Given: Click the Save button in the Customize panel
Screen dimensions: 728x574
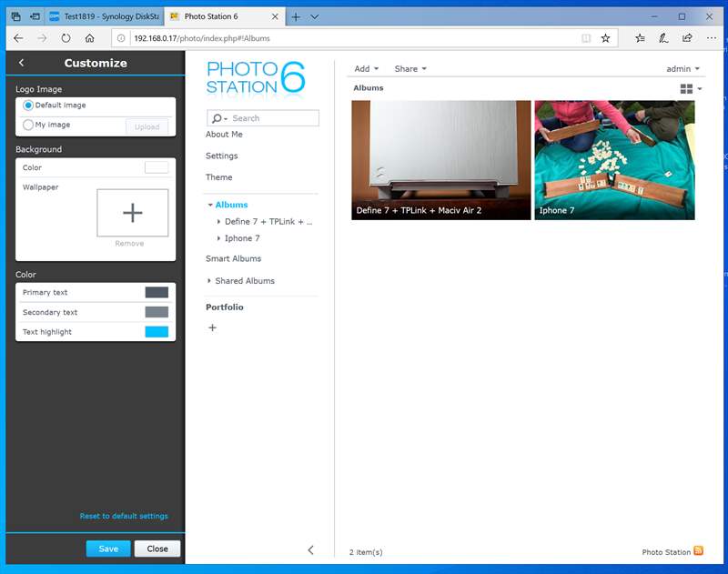Looking at the screenshot, I should pos(108,549).
